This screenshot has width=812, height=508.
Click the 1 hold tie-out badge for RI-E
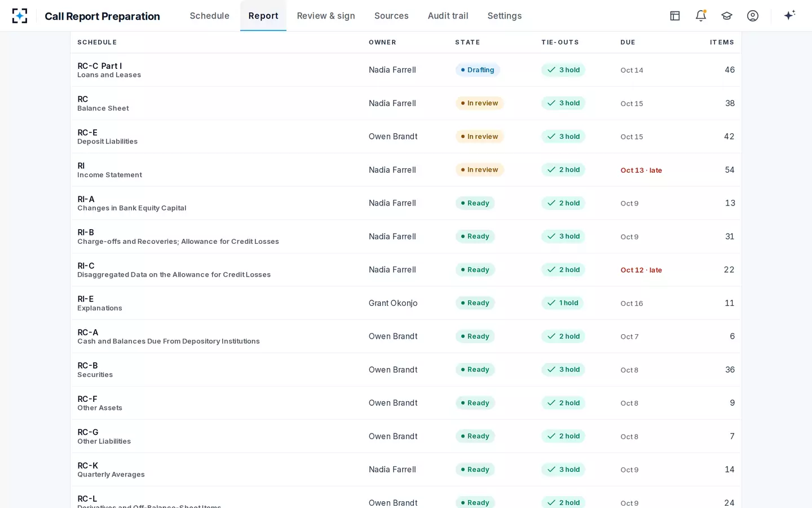563,303
